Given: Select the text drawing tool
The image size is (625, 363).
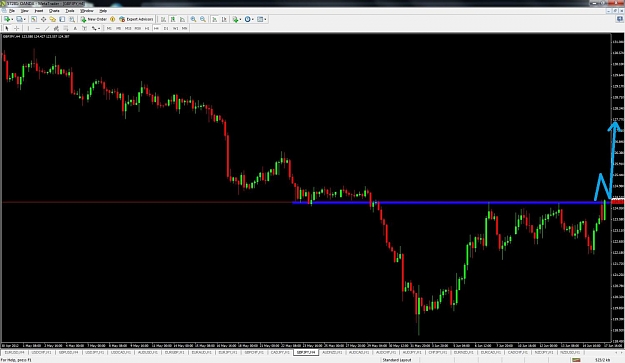Looking at the screenshot, I should [75, 28].
